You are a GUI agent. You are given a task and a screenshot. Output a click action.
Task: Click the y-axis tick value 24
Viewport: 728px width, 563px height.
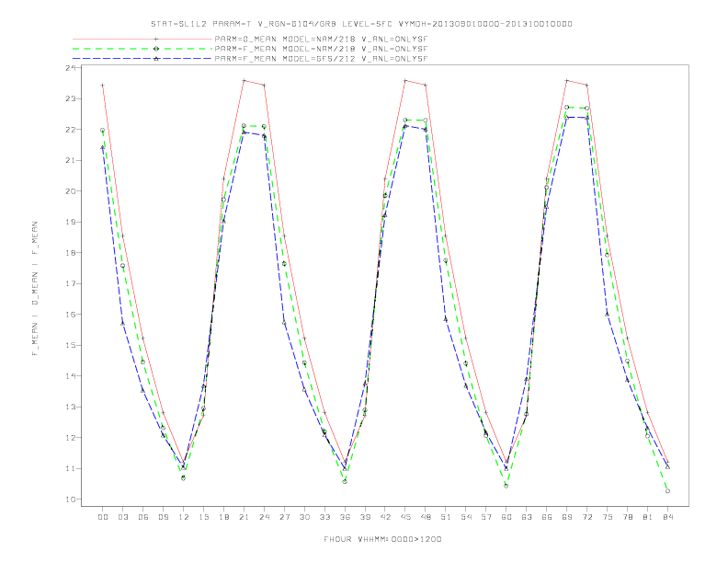[70, 68]
